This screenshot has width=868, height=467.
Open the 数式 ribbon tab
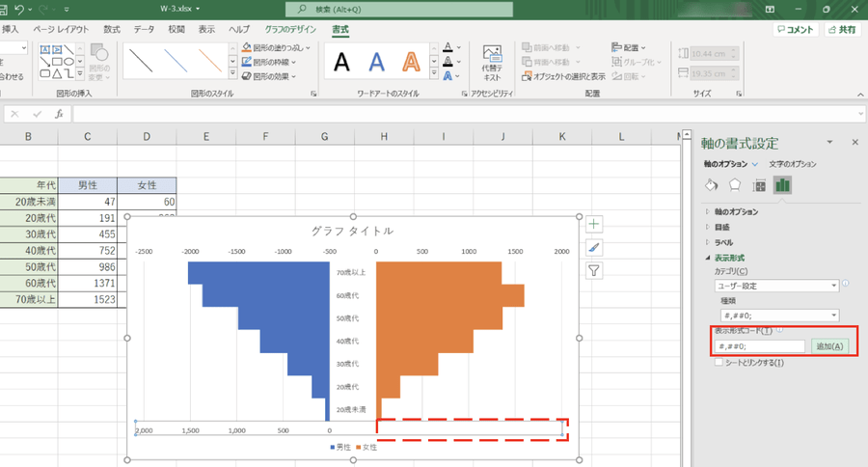[113, 30]
